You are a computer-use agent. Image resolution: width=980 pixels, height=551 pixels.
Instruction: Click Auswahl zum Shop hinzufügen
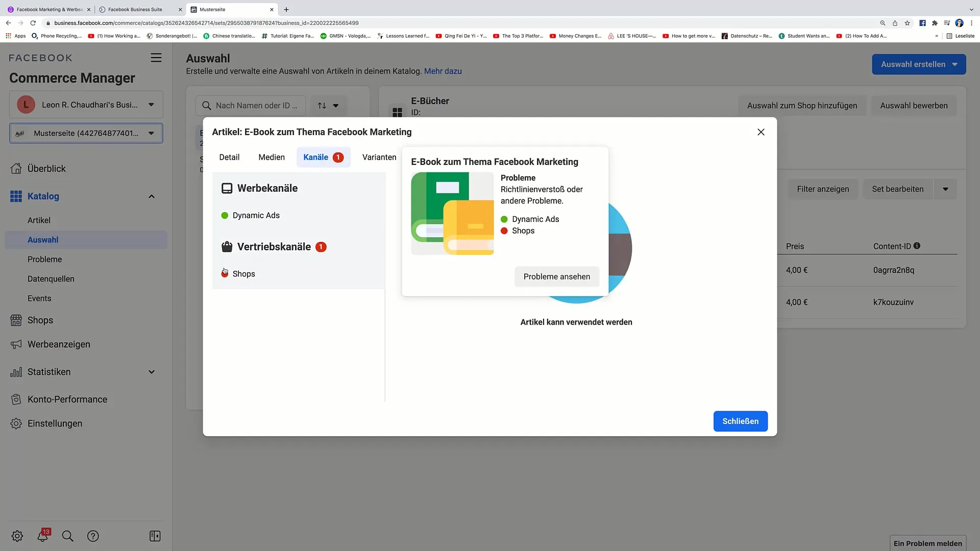[802, 106]
